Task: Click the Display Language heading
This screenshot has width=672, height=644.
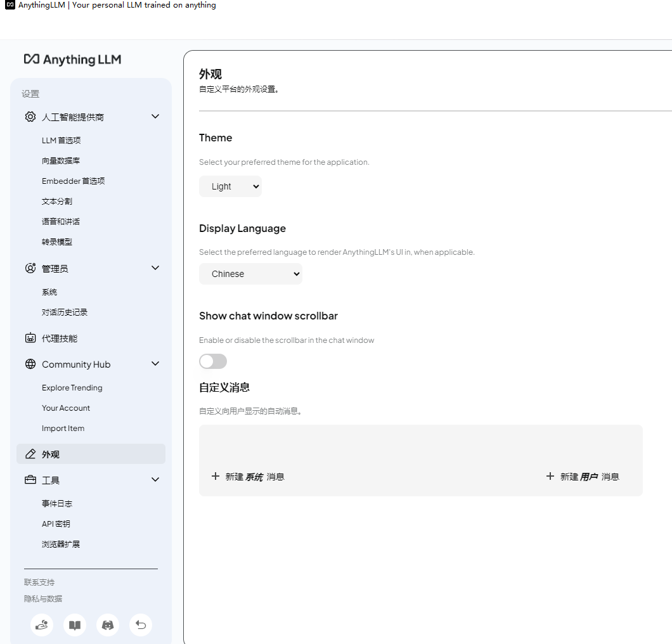Action: (243, 228)
